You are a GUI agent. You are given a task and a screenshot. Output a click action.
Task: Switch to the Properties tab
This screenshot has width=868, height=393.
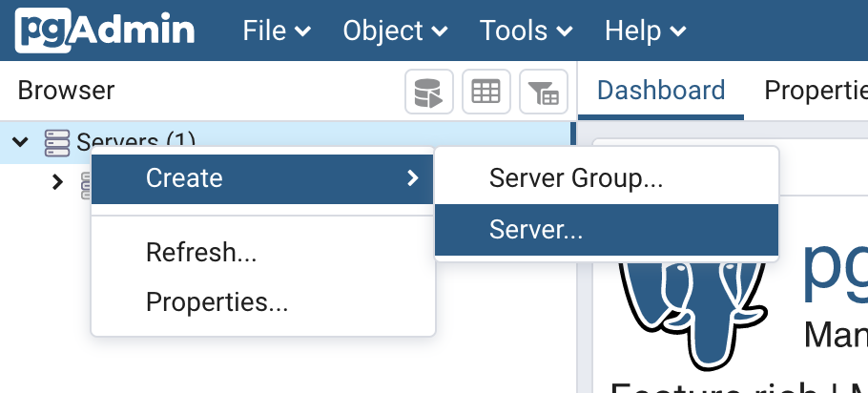tap(816, 91)
